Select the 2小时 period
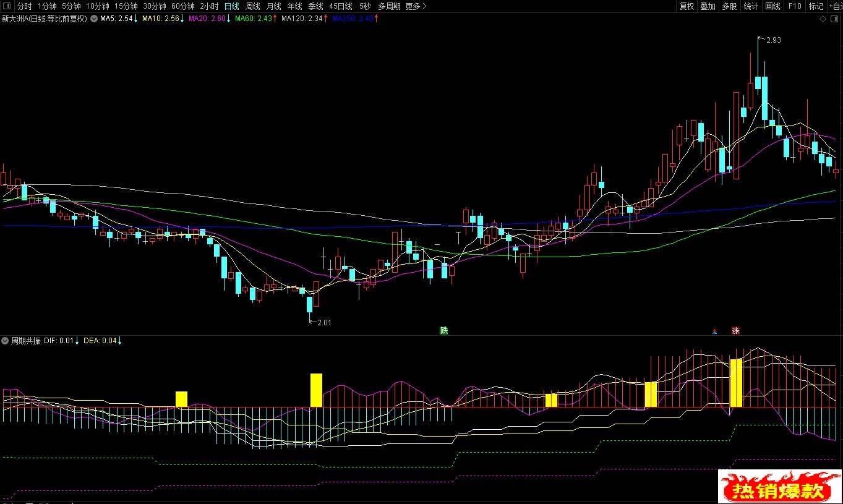 pyautogui.click(x=209, y=6)
